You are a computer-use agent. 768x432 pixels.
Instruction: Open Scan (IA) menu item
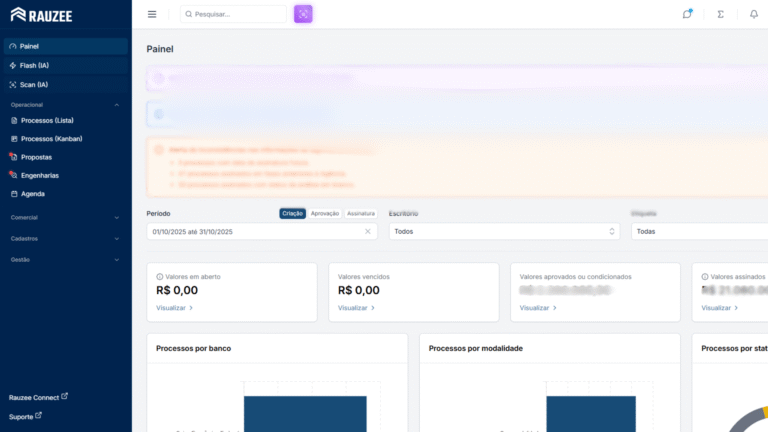[66, 85]
